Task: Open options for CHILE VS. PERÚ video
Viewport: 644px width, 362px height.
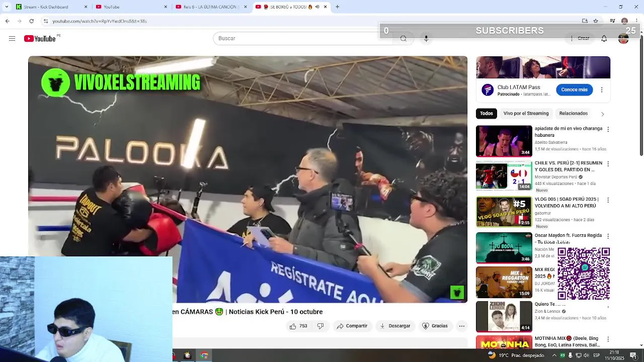Action: tap(608, 164)
